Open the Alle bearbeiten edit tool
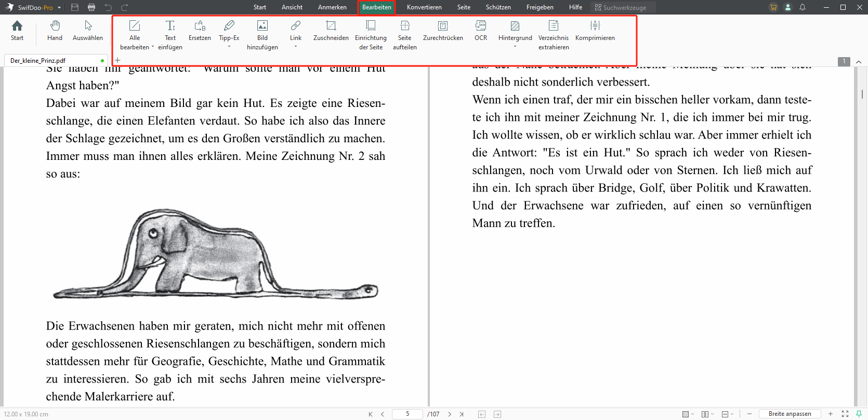 tap(135, 35)
